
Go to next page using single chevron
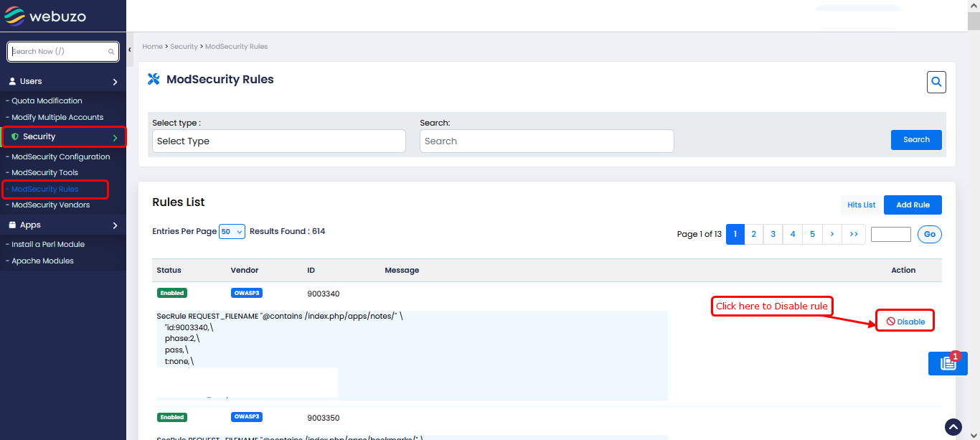(x=831, y=234)
